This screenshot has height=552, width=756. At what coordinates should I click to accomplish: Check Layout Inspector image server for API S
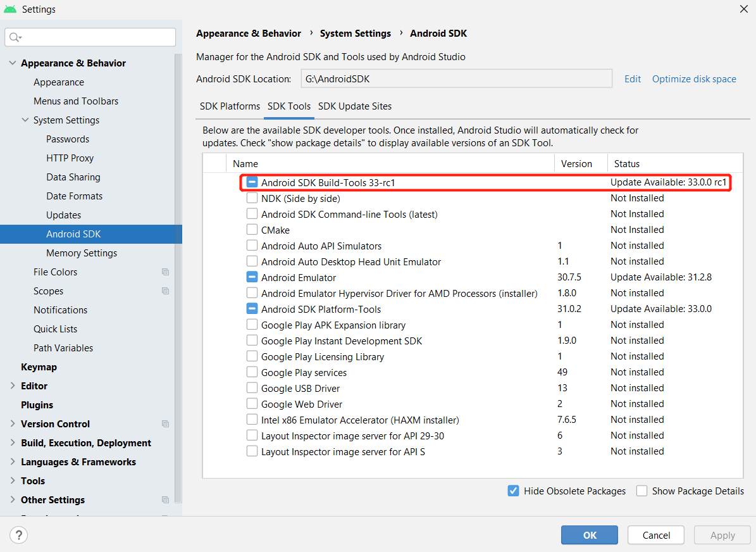coord(252,451)
